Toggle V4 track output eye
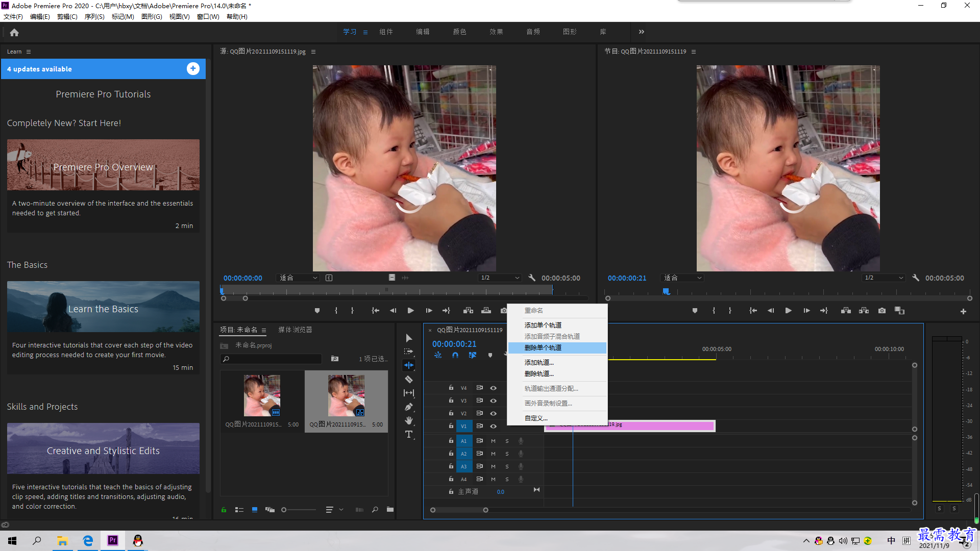The width and height of the screenshot is (980, 551). pos(494,388)
